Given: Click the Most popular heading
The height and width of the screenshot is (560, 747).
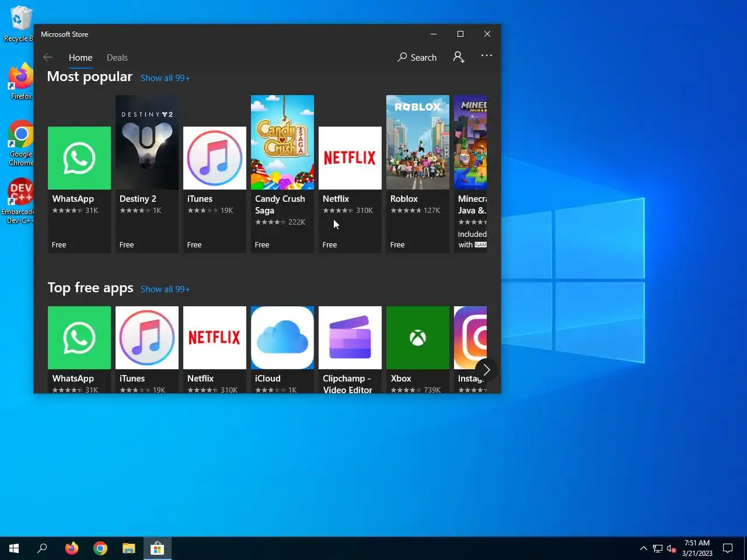Looking at the screenshot, I should [90, 76].
